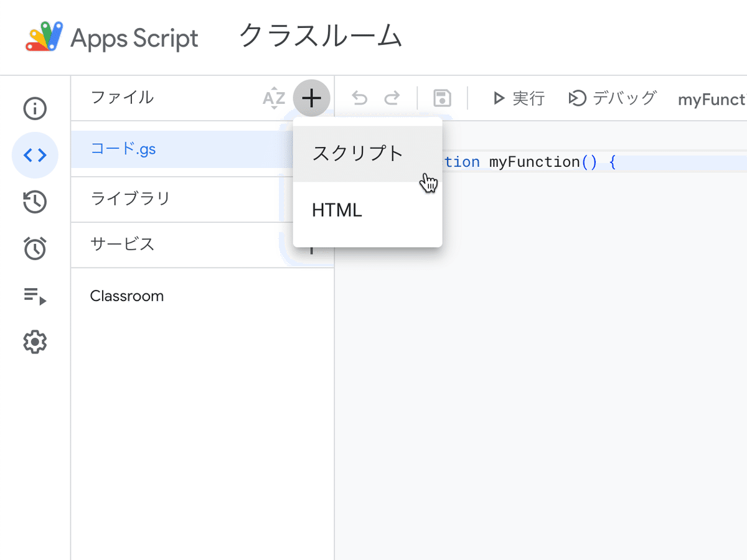Viewport: 747px width, 560px height.
Task: Open the myFunction function selector
Action: pyautogui.click(x=712, y=99)
